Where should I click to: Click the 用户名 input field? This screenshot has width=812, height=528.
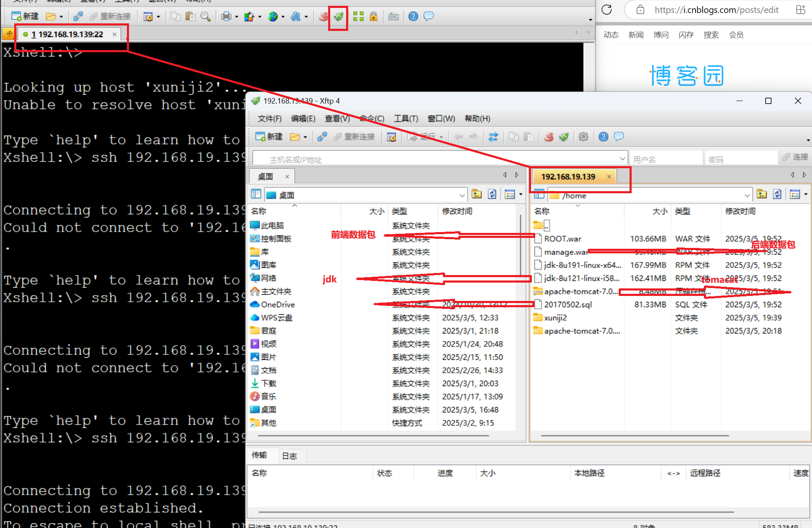tap(665, 159)
